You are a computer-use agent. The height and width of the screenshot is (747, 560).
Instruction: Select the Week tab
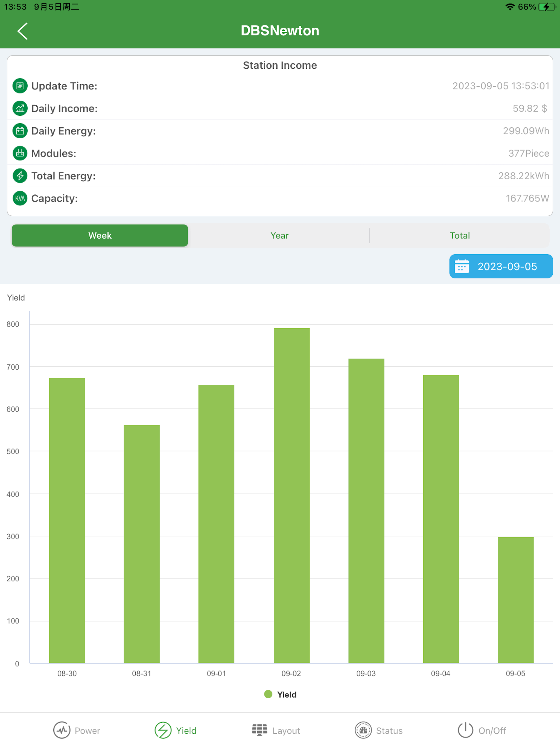click(100, 235)
